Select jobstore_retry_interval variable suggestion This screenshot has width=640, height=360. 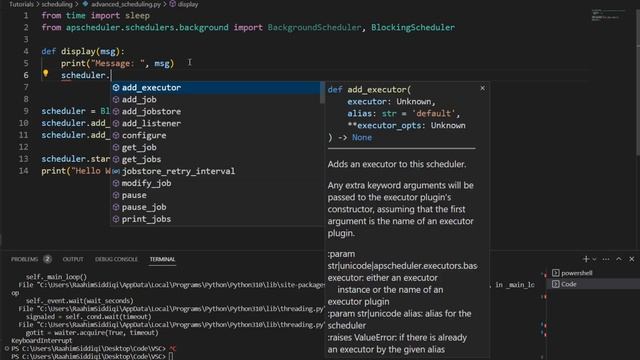pos(216,171)
